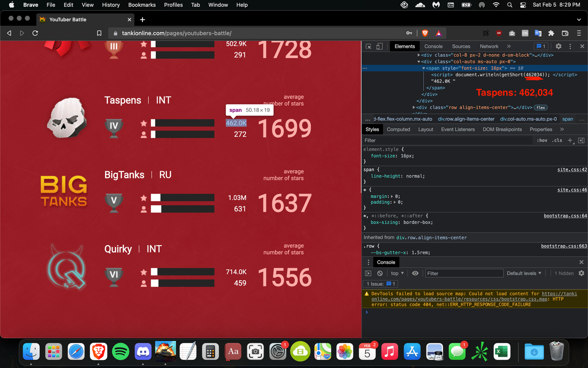Click the live expression eye icon

[415, 273]
